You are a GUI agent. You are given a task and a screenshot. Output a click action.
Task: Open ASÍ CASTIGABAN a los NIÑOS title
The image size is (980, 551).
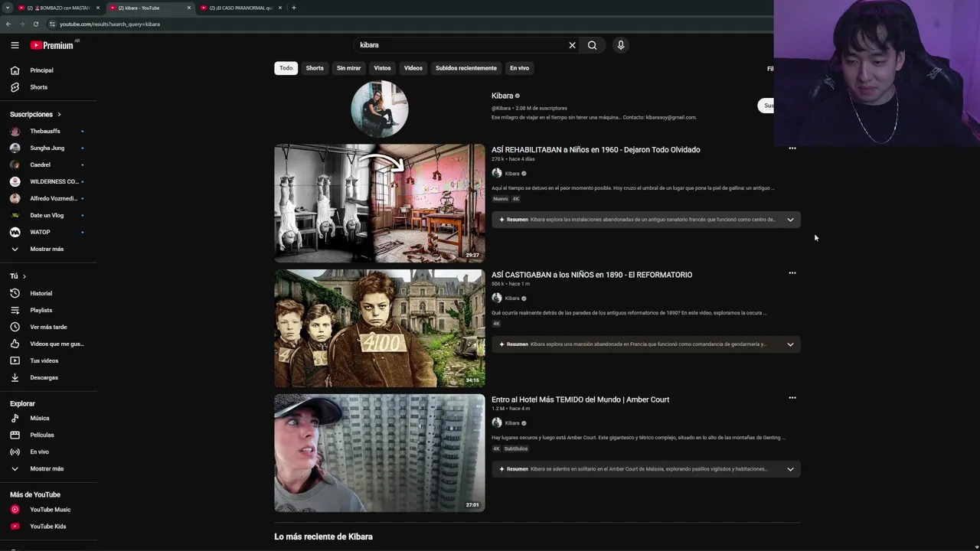tap(592, 275)
